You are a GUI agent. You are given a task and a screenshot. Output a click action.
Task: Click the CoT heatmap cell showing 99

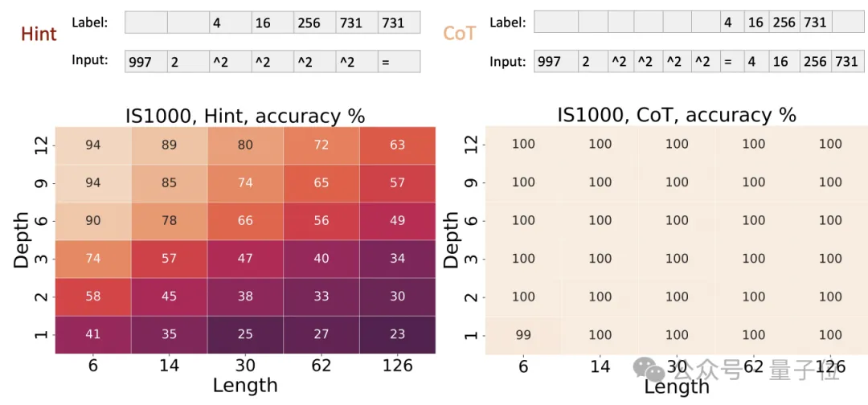(x=523, y=334)
